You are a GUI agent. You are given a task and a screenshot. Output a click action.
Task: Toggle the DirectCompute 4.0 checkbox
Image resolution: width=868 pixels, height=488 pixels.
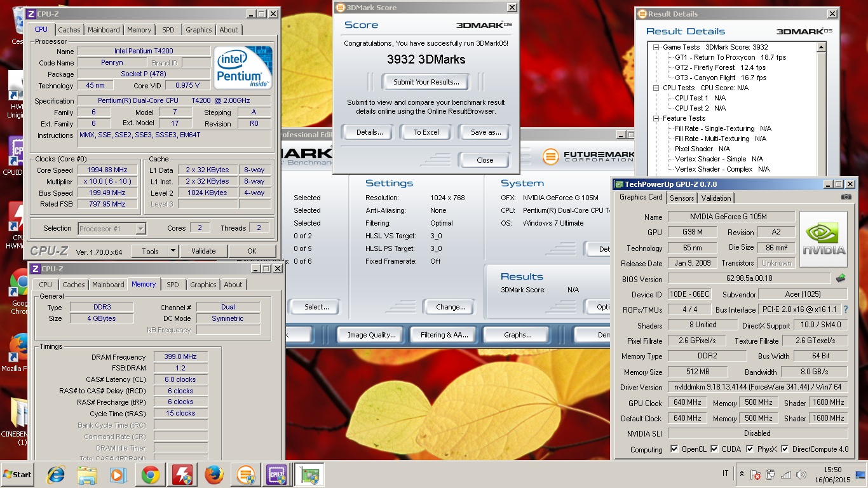(785, 449)
